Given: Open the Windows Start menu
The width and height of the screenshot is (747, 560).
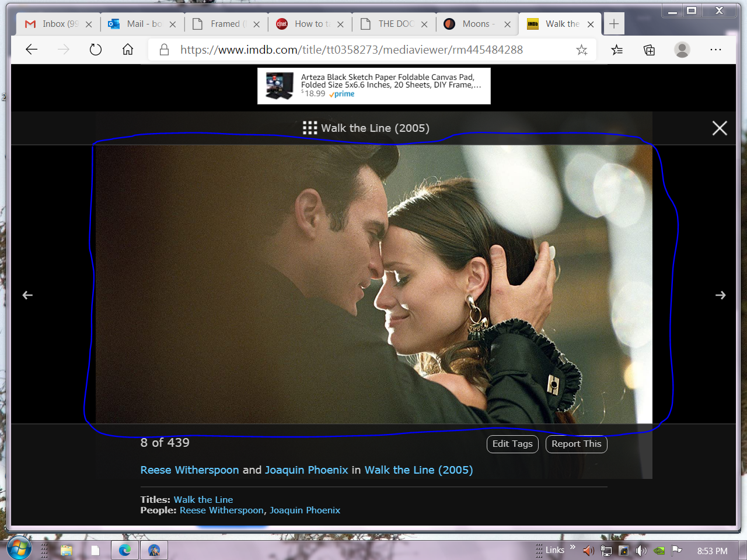Looking at the screenshot, I should [x=19, y=549].
